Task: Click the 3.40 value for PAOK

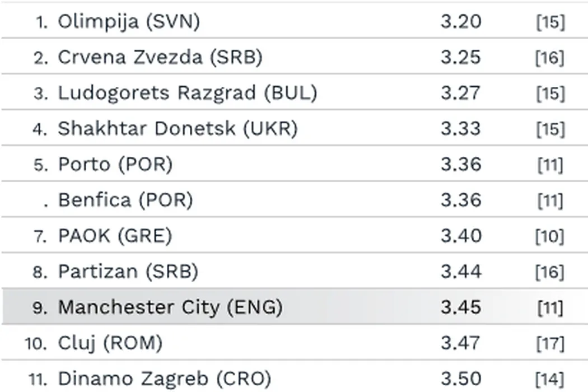Action: click(x=460, y=236)
